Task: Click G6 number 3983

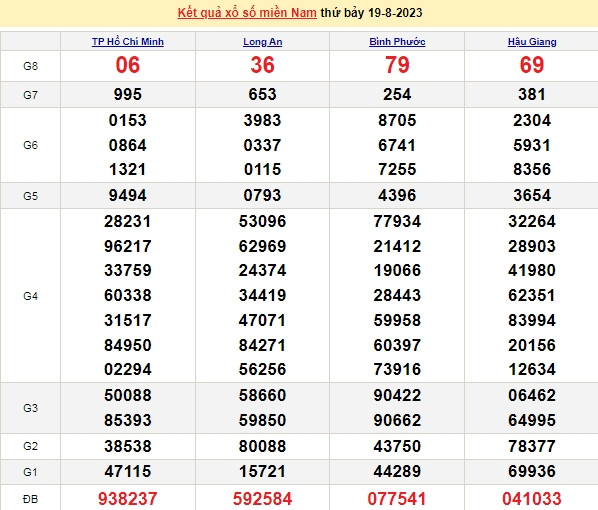Action: (262, 120)
